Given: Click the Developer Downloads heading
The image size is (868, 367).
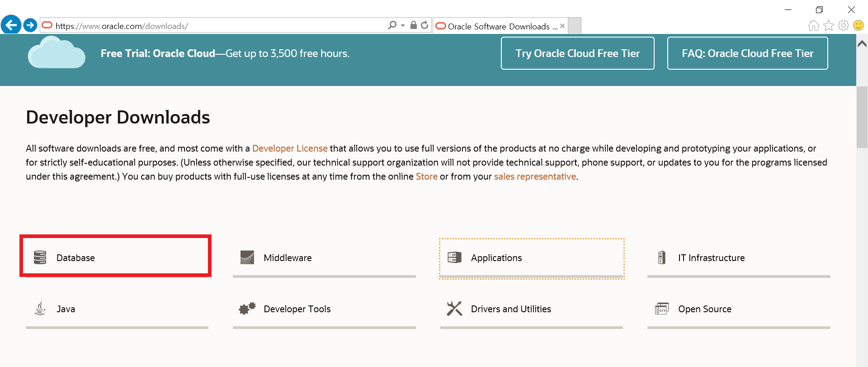Looking at the screenshot, I should 118,117.
